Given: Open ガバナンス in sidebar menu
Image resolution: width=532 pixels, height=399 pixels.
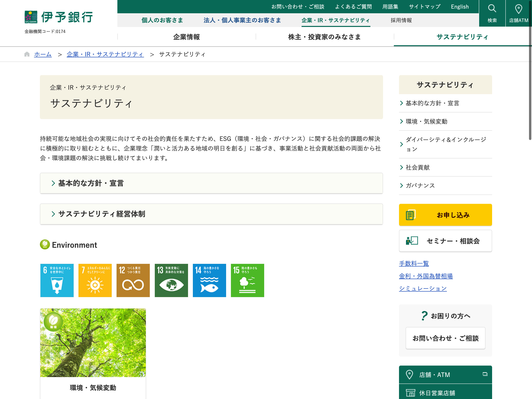Looking at the screenshot, I should tap(420, 185).
